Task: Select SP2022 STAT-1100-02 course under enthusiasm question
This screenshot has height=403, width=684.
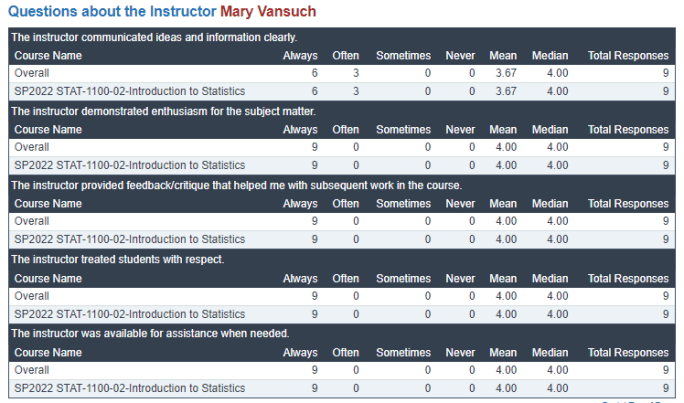Action: coord(129,165)
